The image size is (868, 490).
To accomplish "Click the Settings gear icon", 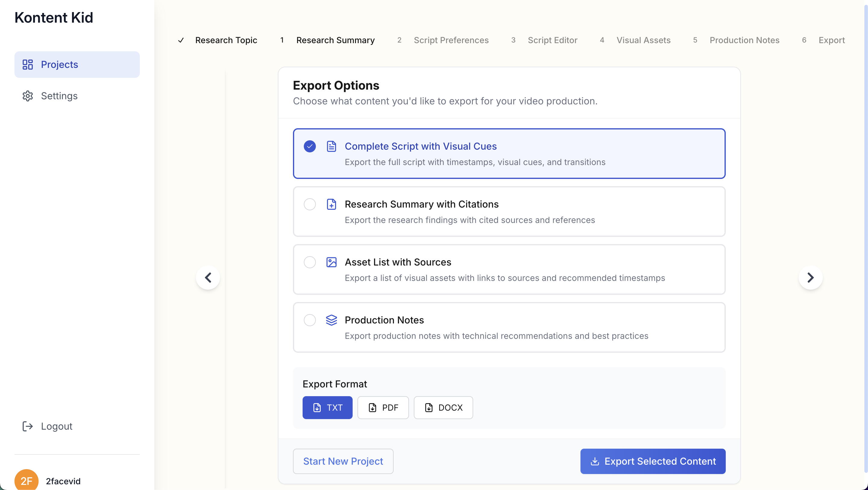I will [27, 96].
